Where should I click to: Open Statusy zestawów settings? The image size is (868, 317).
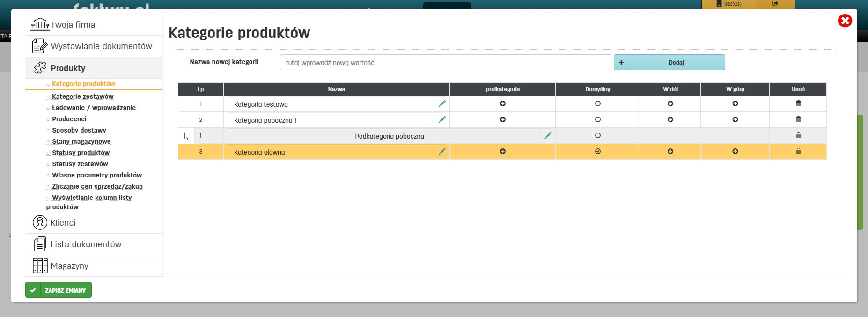coord(80,164)
